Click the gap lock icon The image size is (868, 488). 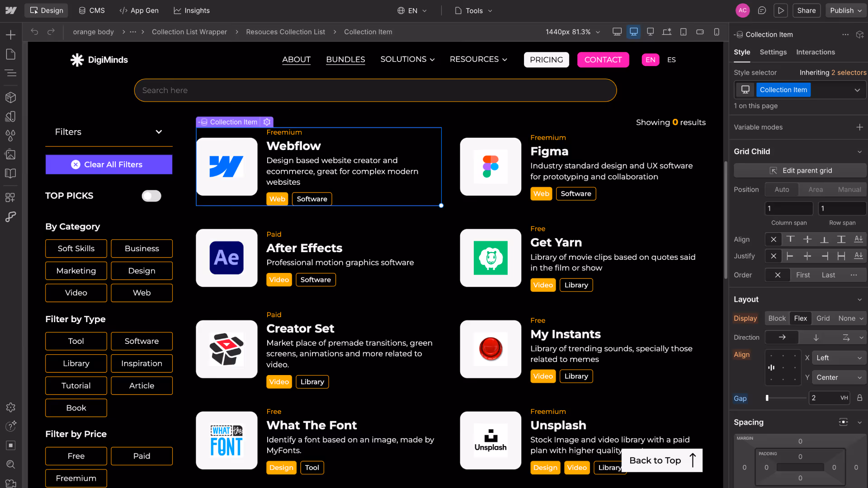tap(859, 398)
